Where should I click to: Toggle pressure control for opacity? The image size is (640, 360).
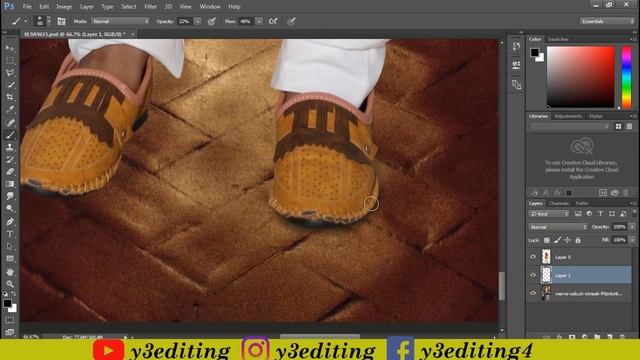pyautogui.click(x=211, y=21)
